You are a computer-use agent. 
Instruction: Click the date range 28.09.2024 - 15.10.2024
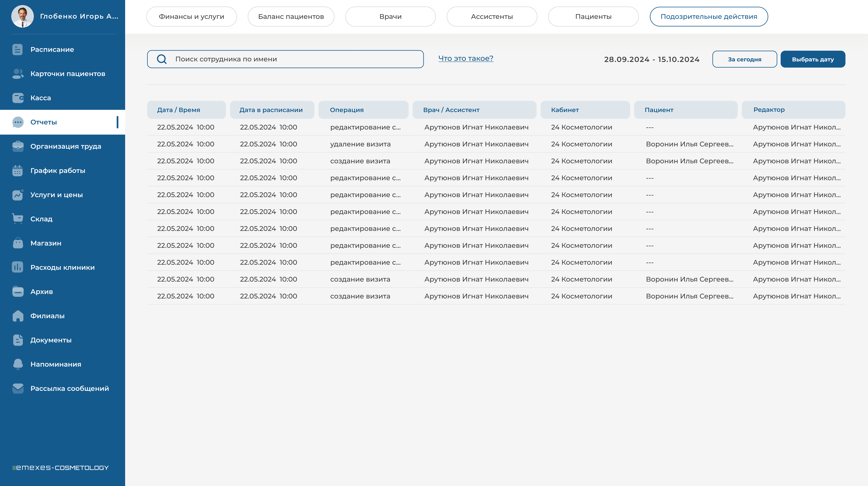click(652, 59)
